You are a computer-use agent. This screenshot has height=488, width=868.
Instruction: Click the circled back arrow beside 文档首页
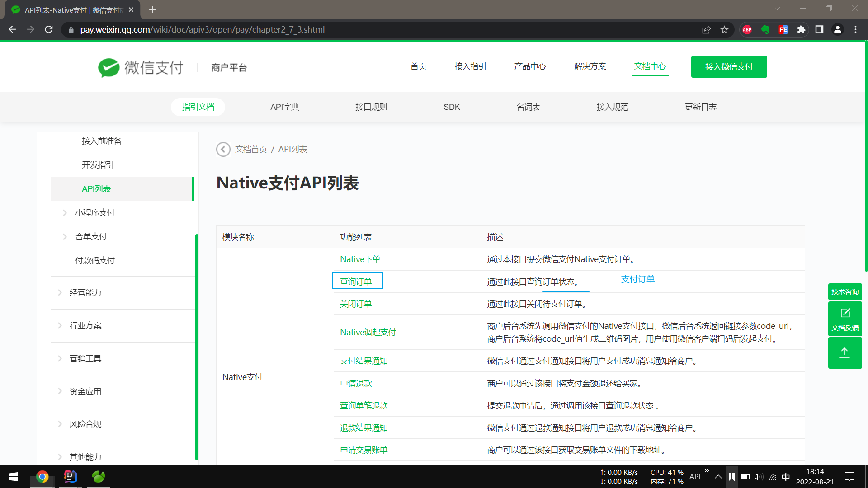tap(223, 149)
